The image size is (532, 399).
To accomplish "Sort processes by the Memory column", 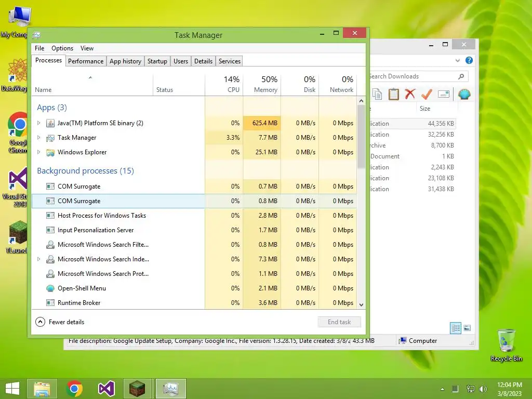I will [x=262, y=84].
